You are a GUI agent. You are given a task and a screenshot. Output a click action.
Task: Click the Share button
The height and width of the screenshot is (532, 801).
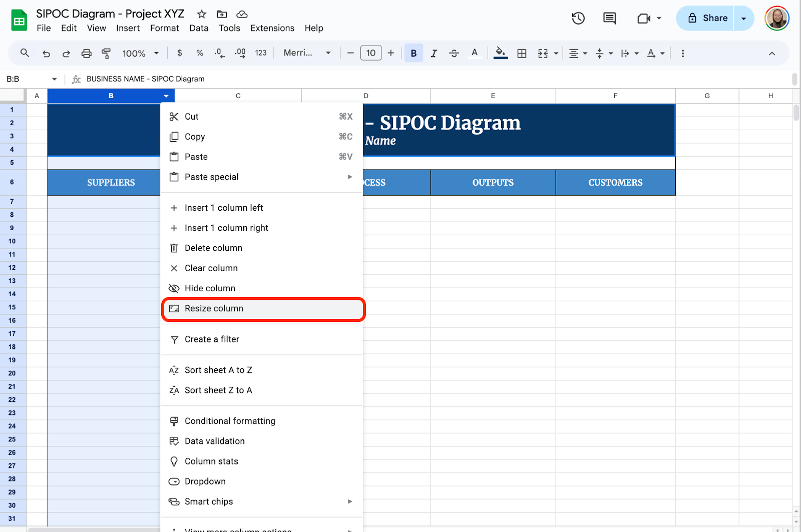coord(706,19)
